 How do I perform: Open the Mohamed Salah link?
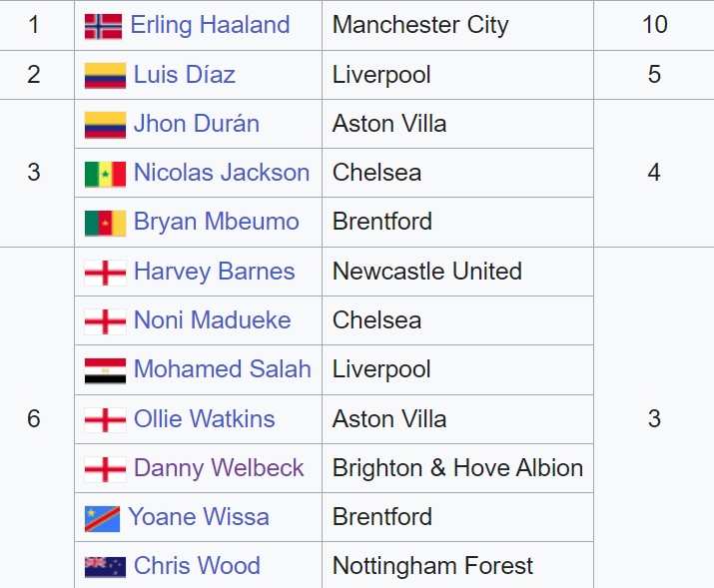[x=223, y=369]
